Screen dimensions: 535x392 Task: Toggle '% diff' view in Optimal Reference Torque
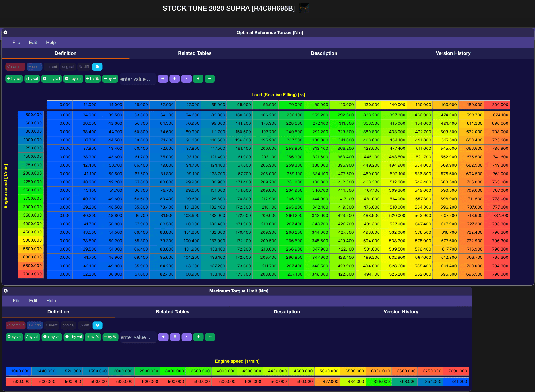point(84,67)
